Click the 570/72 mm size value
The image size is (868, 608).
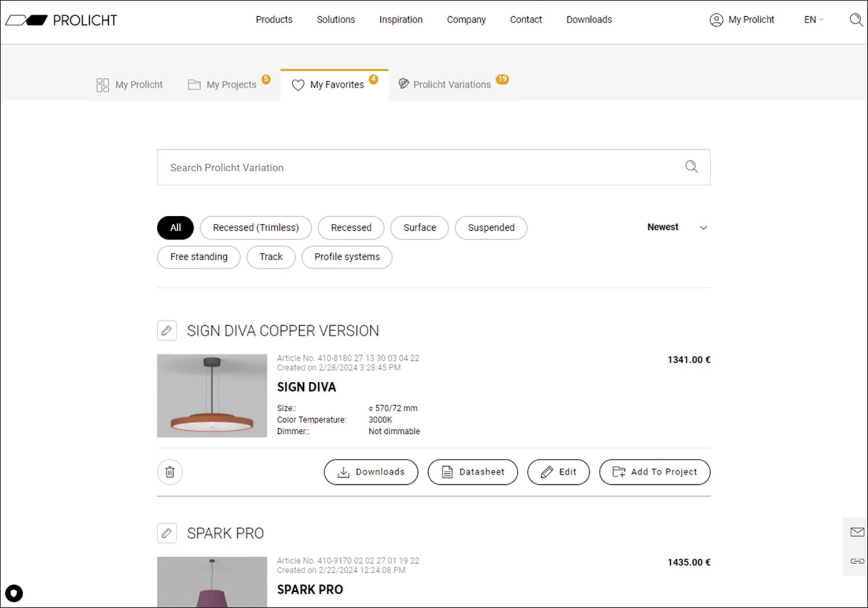point(393,408)
